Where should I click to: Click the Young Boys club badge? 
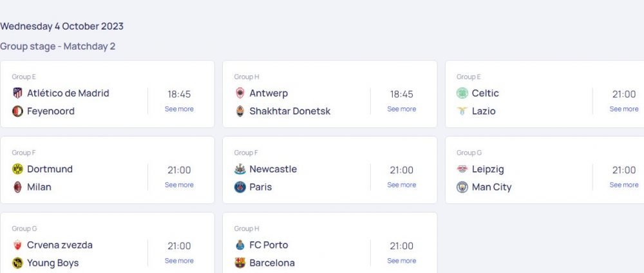pos(17,263)
